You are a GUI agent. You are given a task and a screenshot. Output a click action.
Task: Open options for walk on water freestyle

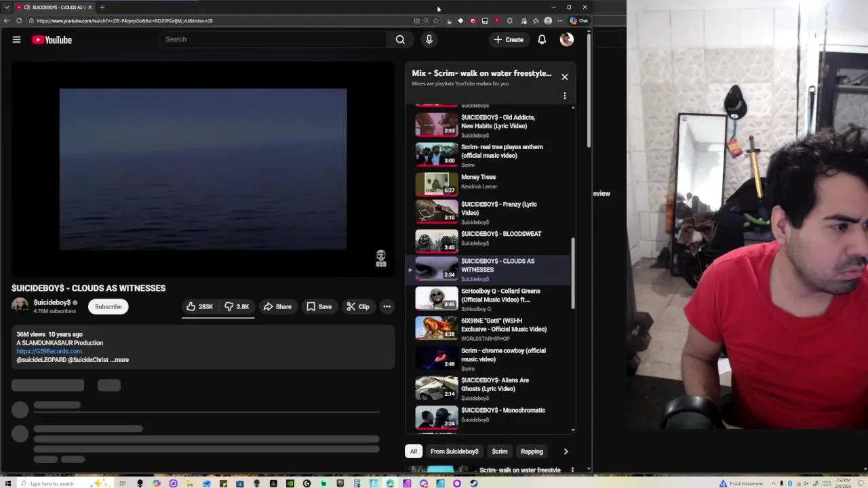[x=572, y=470]
